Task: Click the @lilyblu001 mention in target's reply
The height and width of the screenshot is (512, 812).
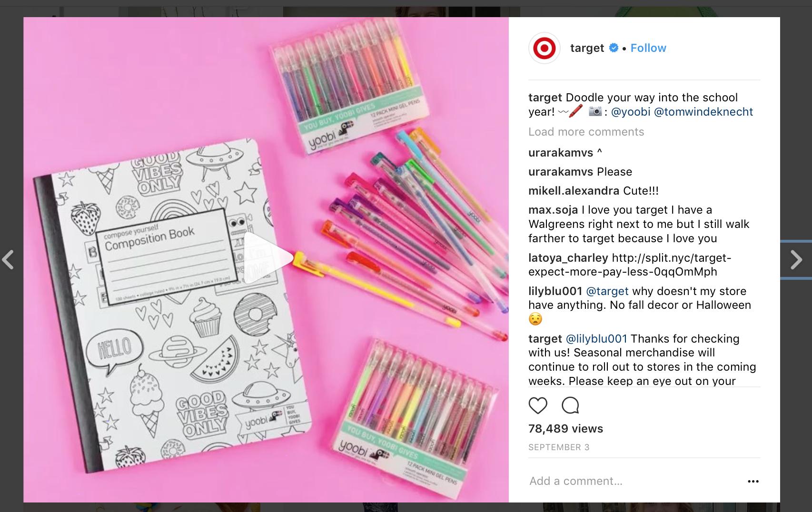Action: (596, 339)
